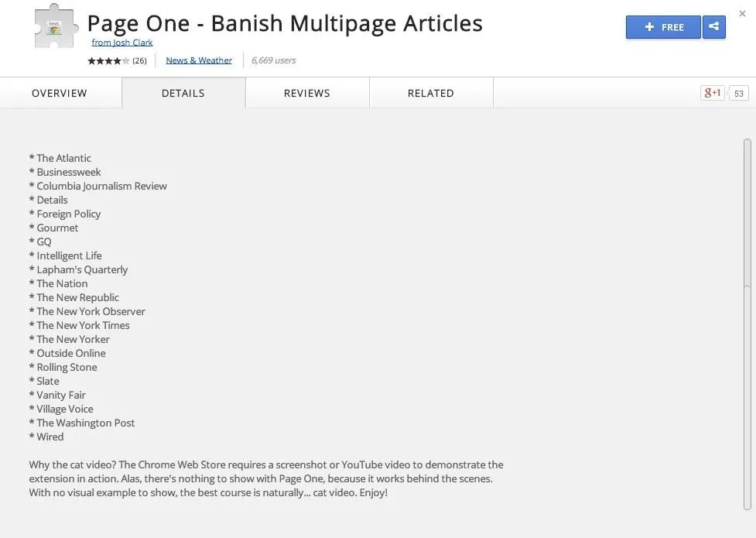Click the (26) ratings count
This screenshot has height=538, width=756.
tap(139, 61)
